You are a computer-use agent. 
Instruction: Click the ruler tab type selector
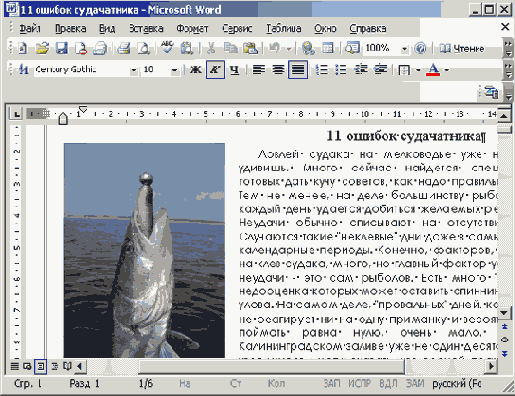16,114
